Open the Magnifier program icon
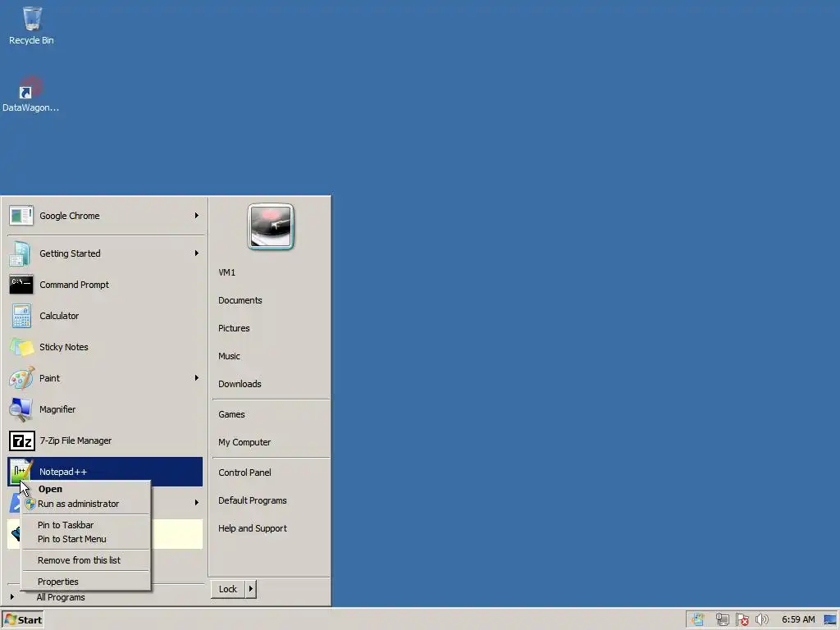The image size is (840, 630). [x=21, y=410]
